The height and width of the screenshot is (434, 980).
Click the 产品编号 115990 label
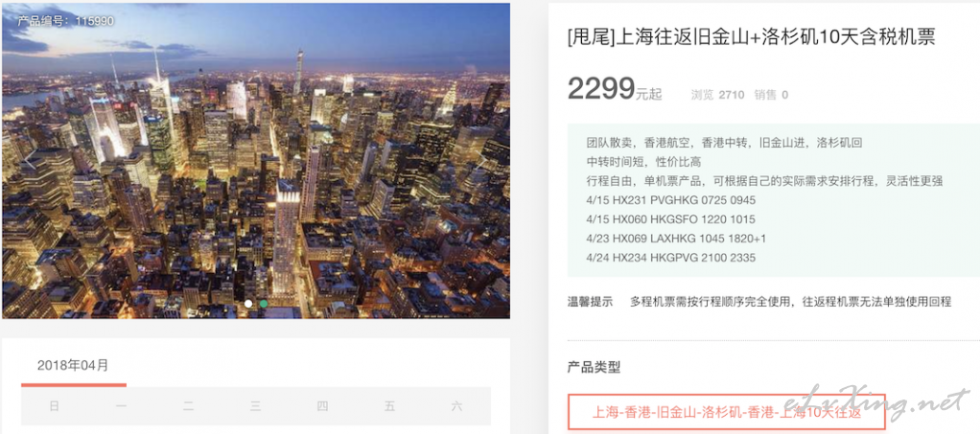[x=65, y=21]
